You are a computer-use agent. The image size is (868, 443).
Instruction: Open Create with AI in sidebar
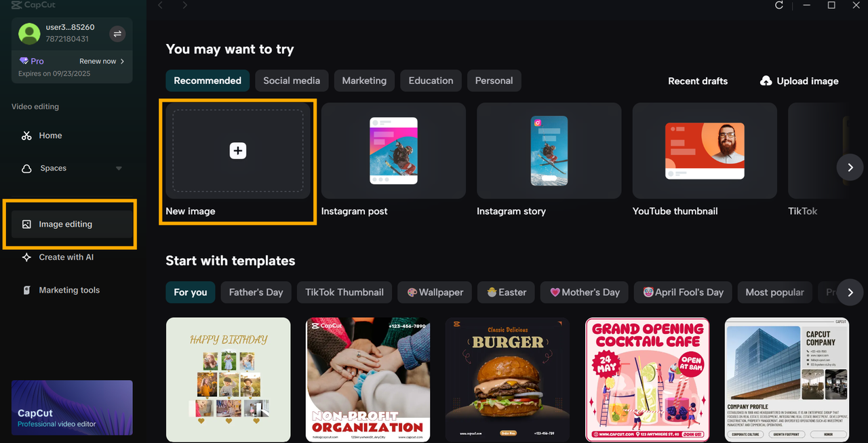(66, 257)
